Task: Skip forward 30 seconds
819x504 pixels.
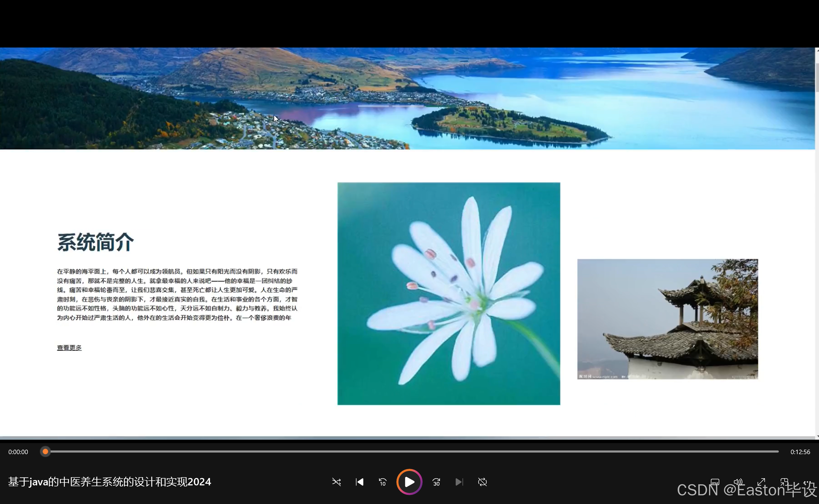Action: pyautogui.click(x=436, y=482)
